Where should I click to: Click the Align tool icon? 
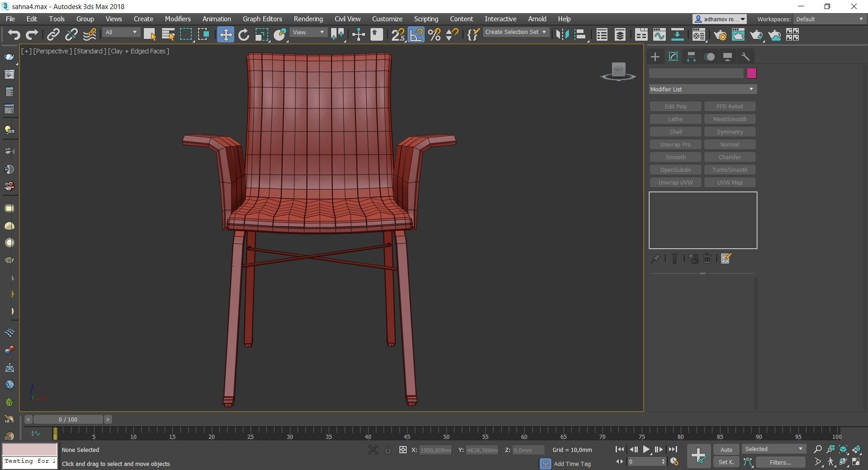click(x=580, y=34)
